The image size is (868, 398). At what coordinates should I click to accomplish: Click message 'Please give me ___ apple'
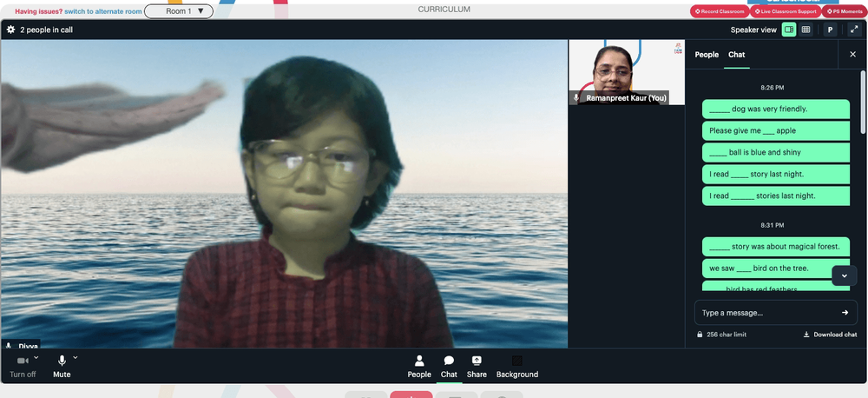point(775,131)
